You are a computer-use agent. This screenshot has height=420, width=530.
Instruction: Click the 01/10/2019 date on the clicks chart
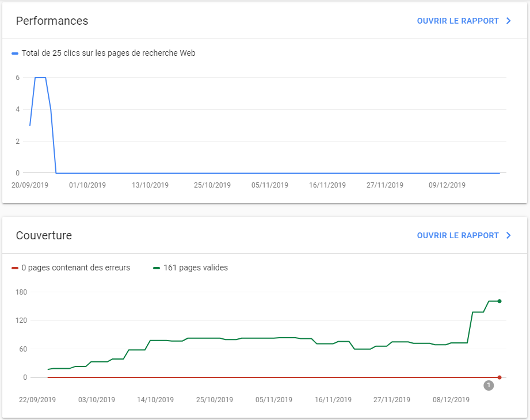(x=87, y=185)
